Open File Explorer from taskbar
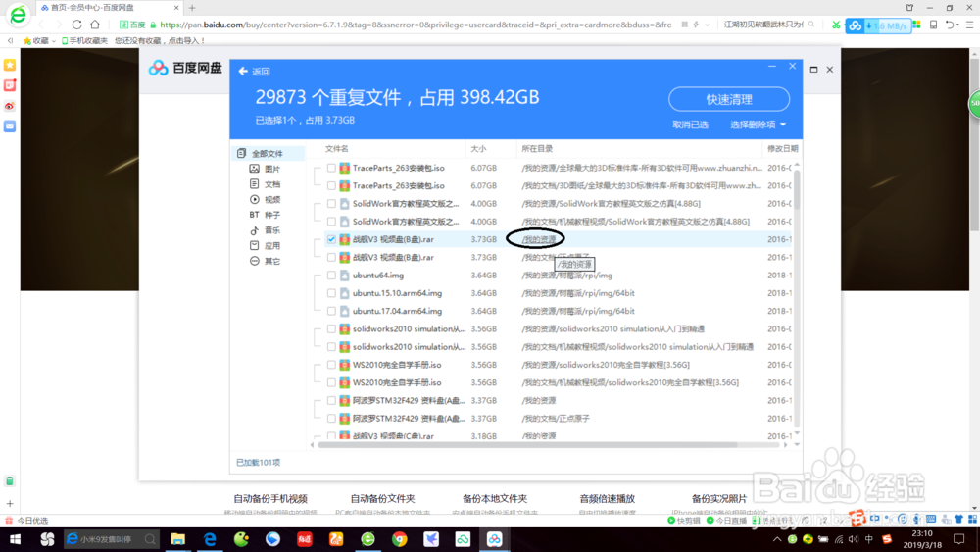 [x=177, y=539]
